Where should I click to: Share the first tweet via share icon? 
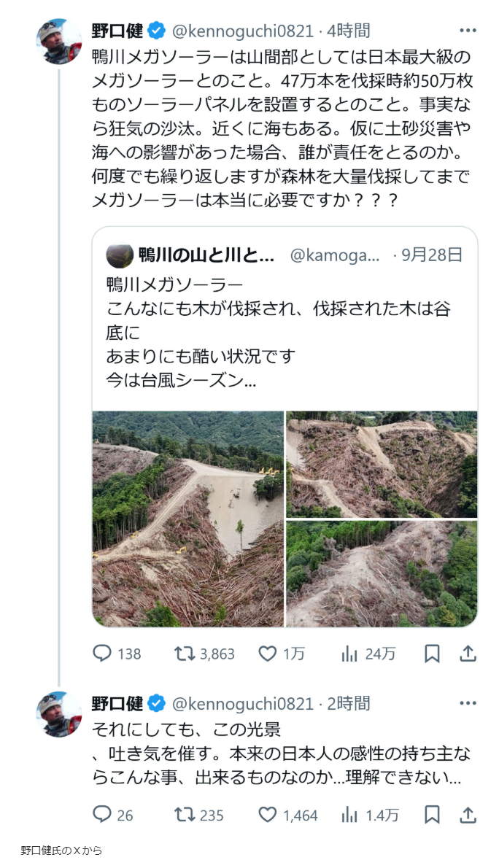pos(468,654)
